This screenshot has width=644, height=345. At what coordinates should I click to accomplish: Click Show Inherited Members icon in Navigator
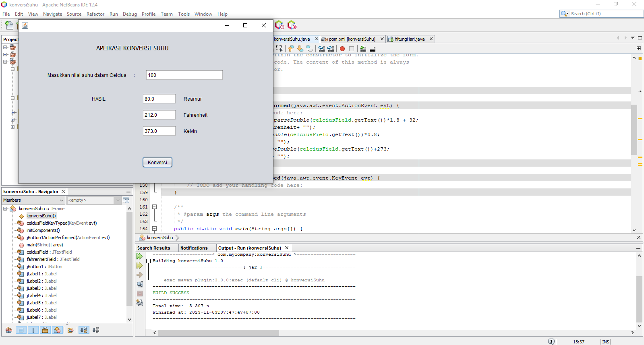pos(9,330)
